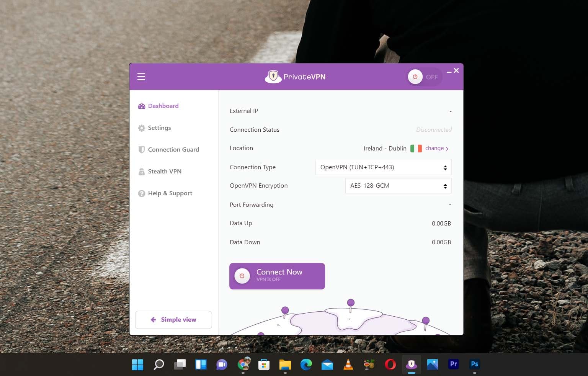Open the Settings section
Screen dimensions: 588x376
pos(159,128)
